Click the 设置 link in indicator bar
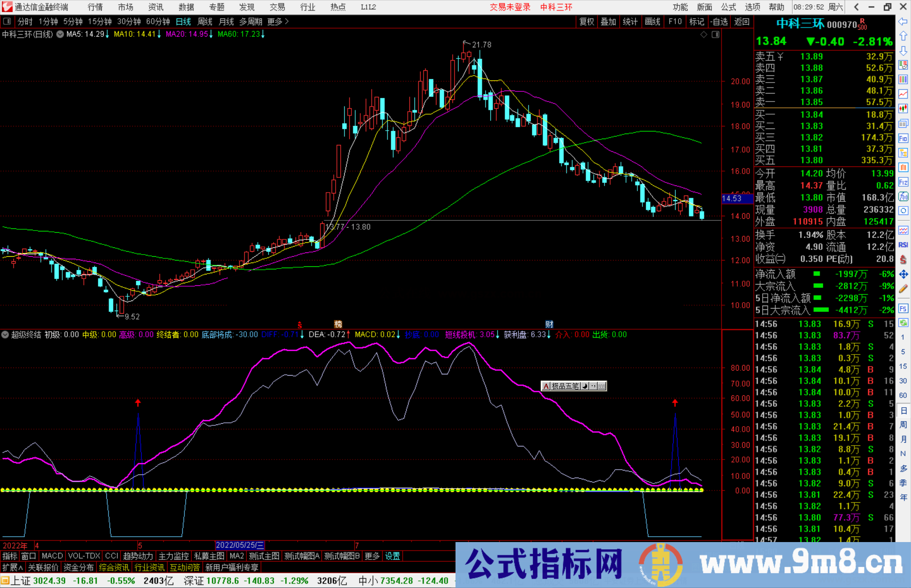Image resolution: width=911 pixels, height=588 pixels. pyautogui.click(x=392, y=556)
